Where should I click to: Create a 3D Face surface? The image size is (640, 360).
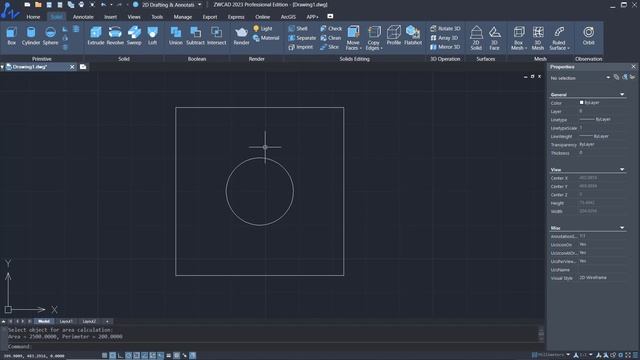494,38
